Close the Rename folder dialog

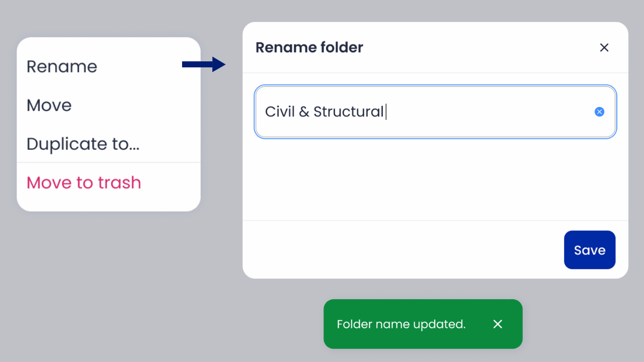[x=604, y=48]
